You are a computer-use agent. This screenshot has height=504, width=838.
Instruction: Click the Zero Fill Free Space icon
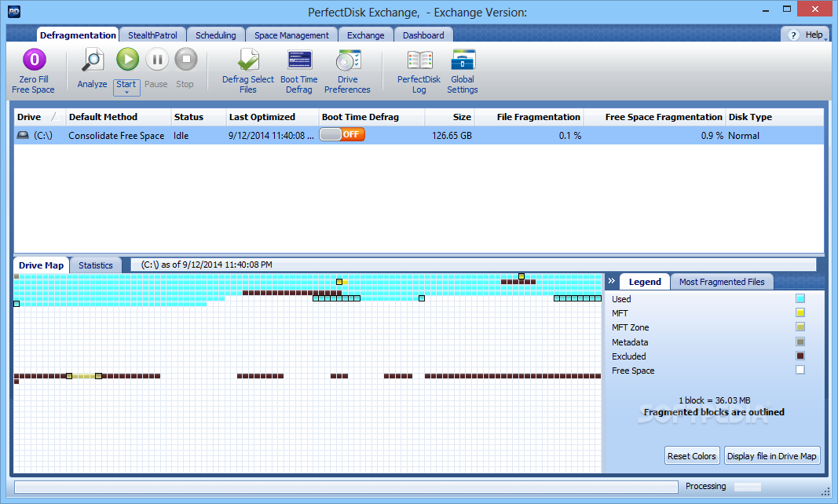tap(35, 60)
